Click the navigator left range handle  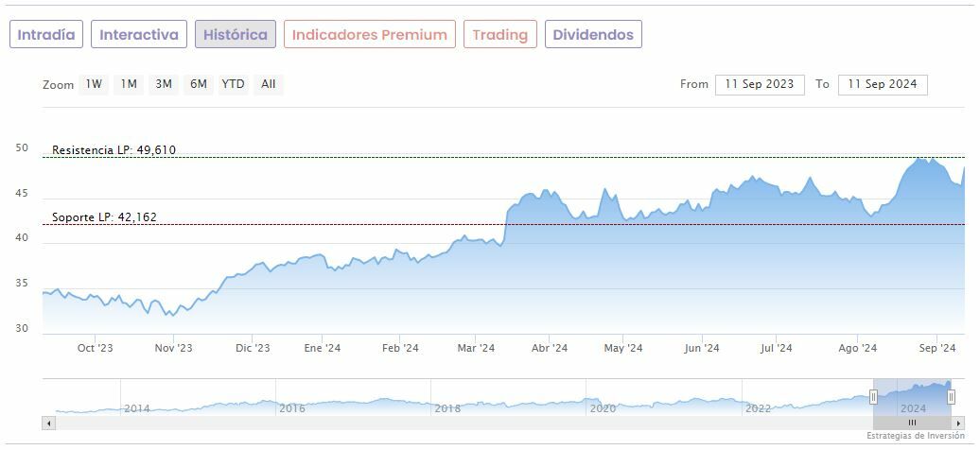873,397
